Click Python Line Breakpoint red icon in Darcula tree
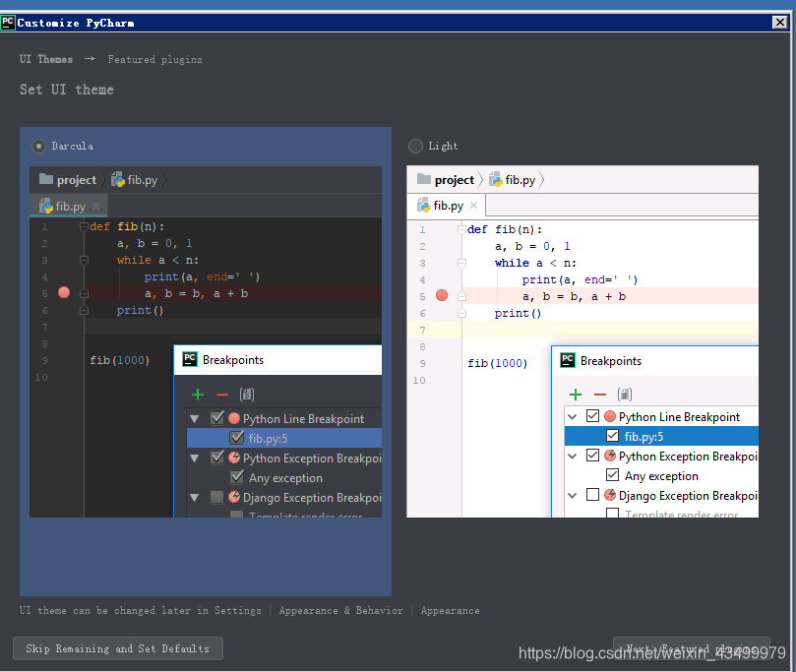 click(x=234, y=418)
